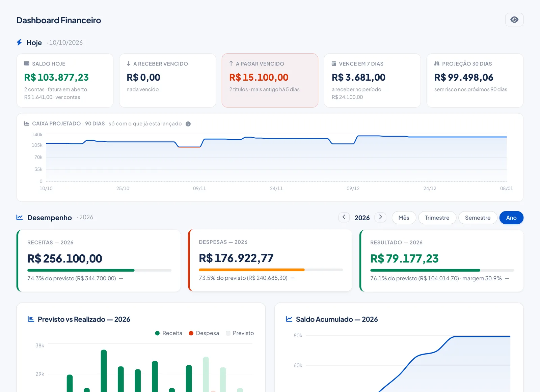Screen dimensions: 540x392
Task: Toggle the Previsto legend series
Action: click(x=240, y=333)
